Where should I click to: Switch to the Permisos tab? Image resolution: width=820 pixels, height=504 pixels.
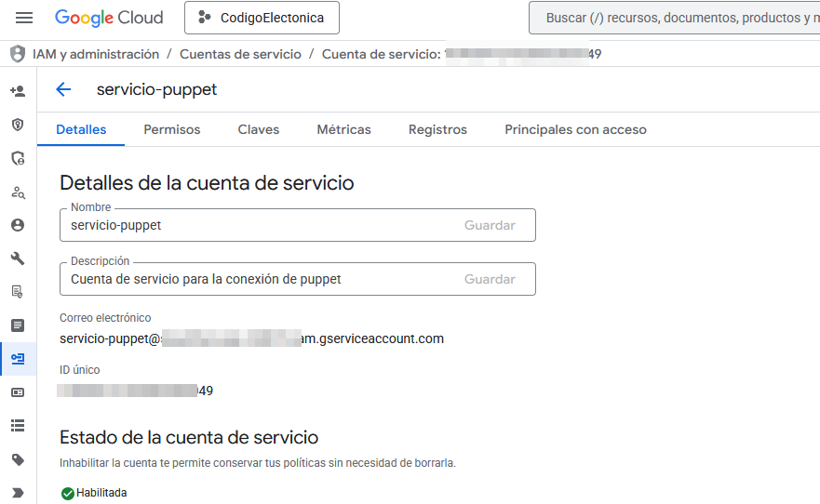point(172,129)
